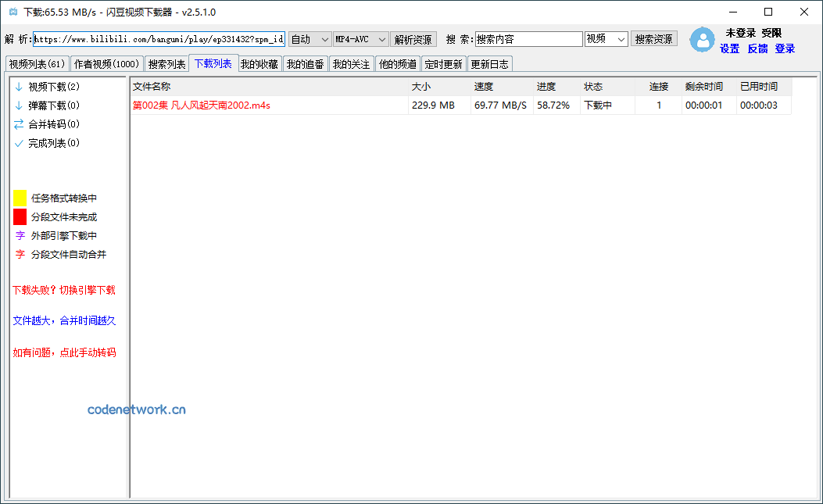Screen dimensions: 823x504
Task: Click the red 字 auto-merge indicator icon
Action: pyautogui.click(x=20, y=254)
